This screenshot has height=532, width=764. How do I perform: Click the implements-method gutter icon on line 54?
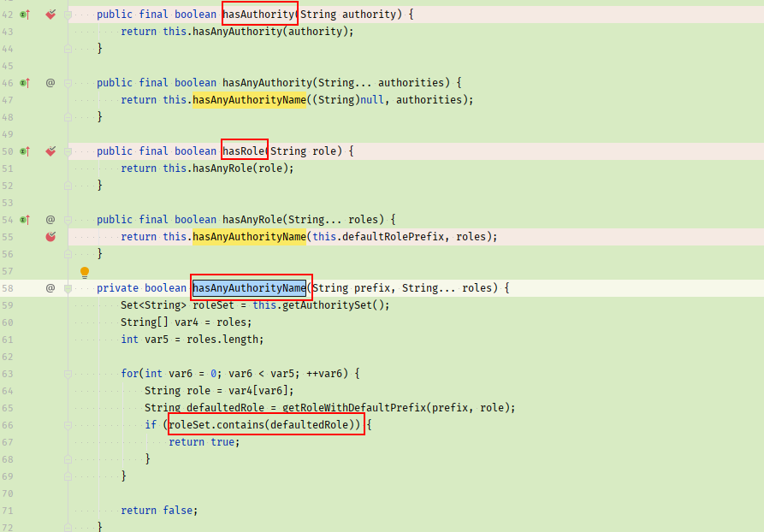(x=25, y=220)
